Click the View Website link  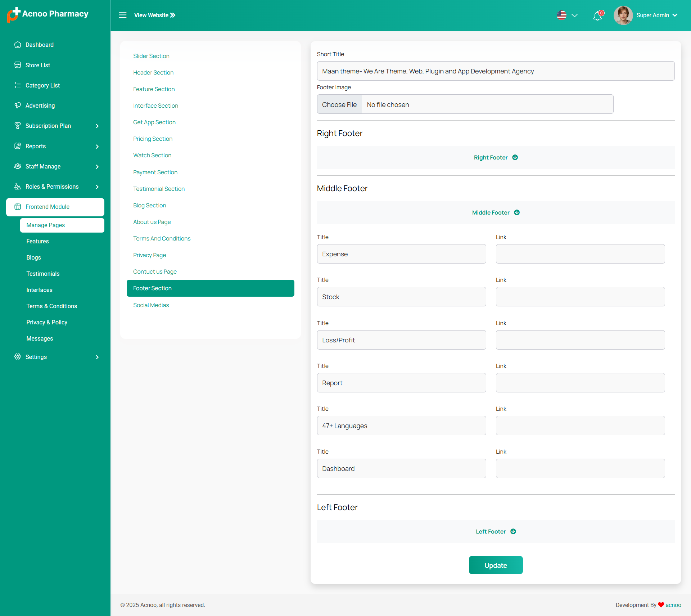[155, 15]
